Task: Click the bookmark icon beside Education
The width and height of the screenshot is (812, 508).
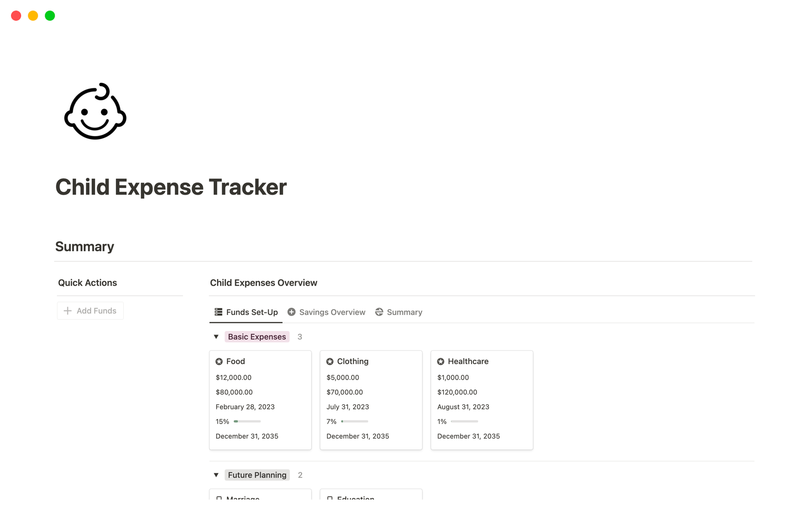Action: [x=330, y=498]
